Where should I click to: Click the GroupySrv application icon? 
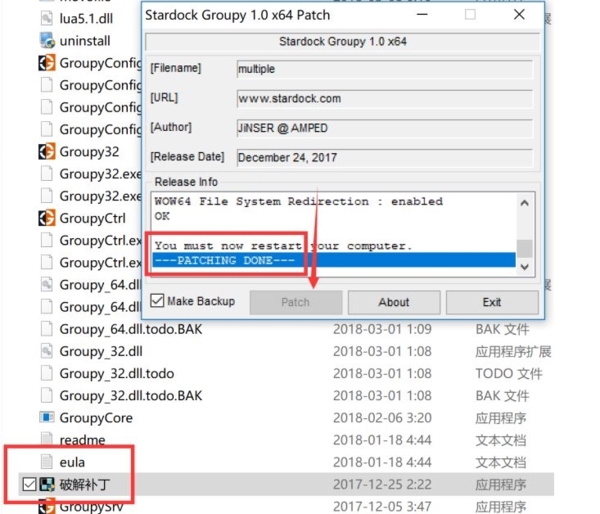47,506
